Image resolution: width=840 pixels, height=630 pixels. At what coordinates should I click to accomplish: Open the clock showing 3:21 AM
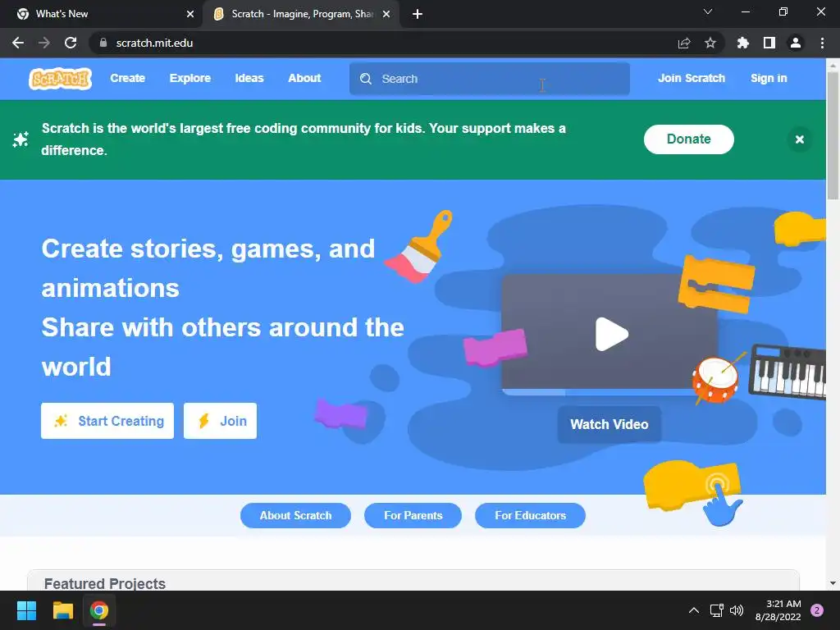(778, 610)
